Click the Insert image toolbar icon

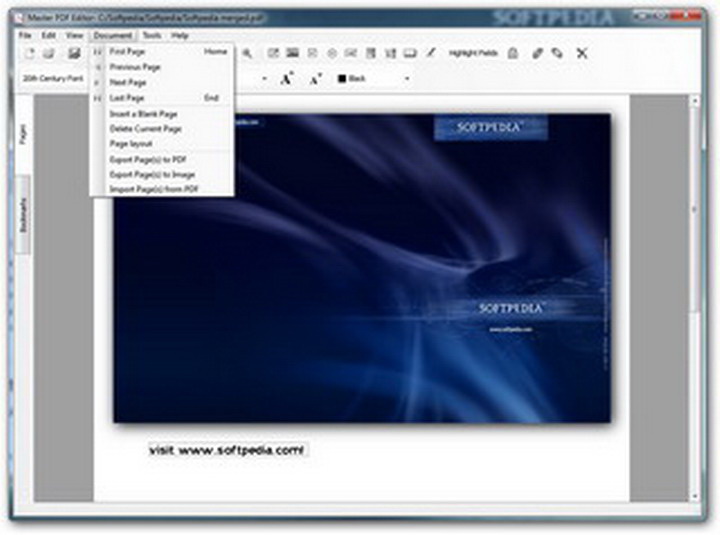[x=292, y=53]
